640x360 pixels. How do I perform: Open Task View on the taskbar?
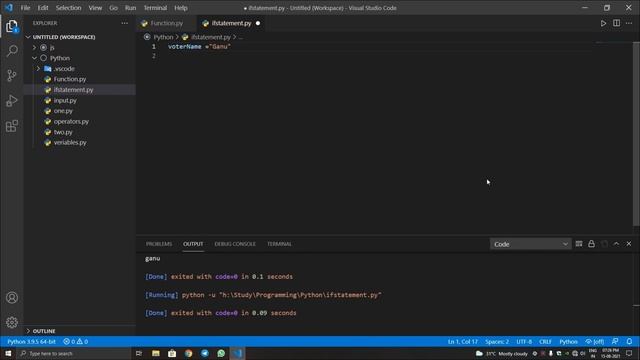(139, 353)
